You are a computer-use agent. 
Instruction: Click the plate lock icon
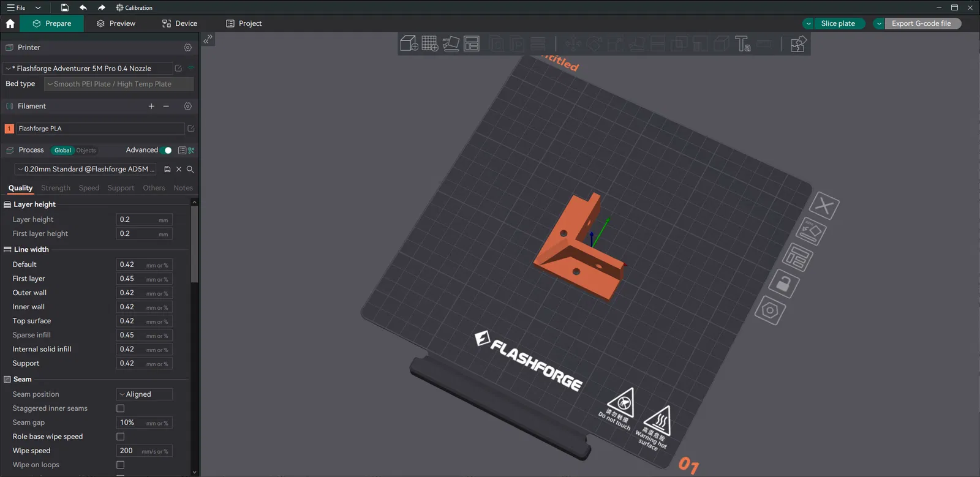(783, 284)
